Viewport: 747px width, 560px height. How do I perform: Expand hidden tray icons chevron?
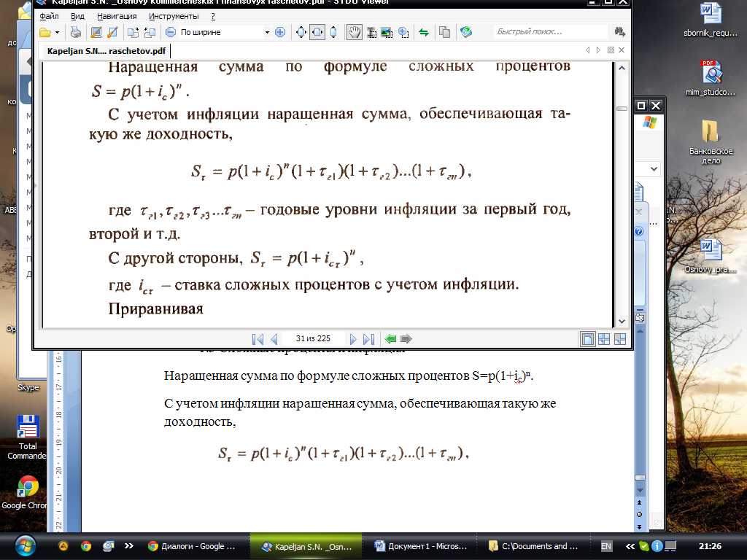(630, 546)
